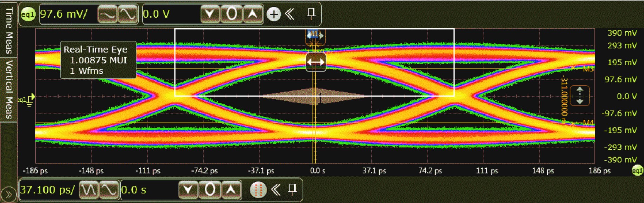Pin the horizontal control toolbar

pos(292,189)
